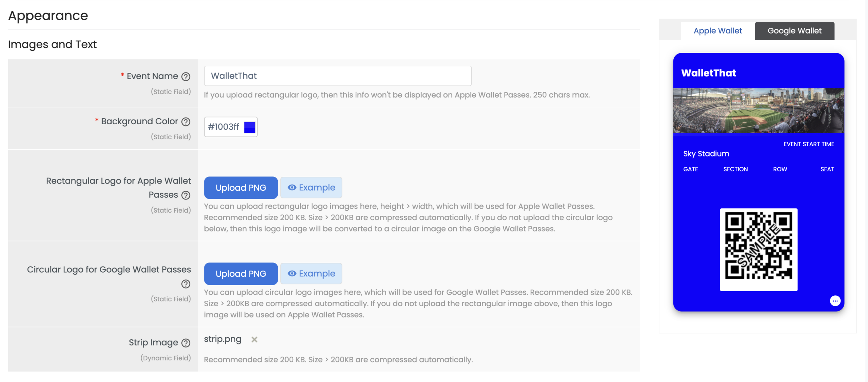Click the three-dots icon on pass preview
Screen dimensions: 868x382
(835, 301)
